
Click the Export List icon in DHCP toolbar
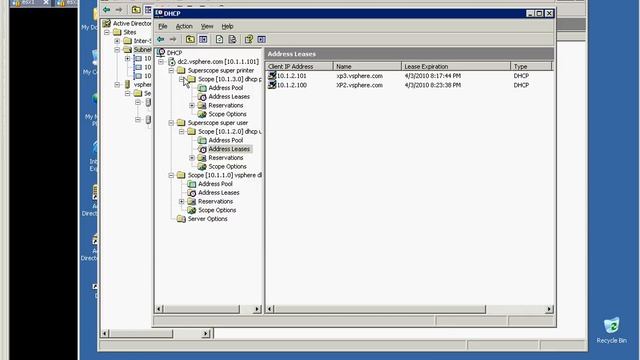point(232,39)
